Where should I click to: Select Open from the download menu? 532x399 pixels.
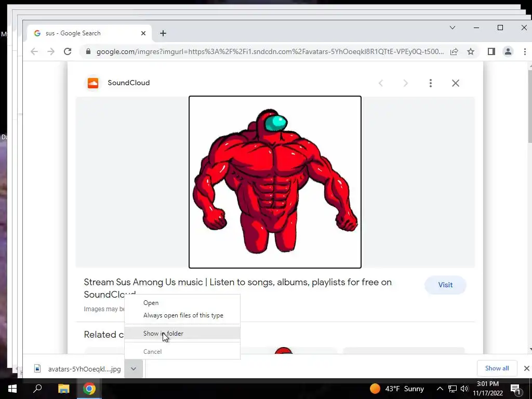(x=182, y=303)
